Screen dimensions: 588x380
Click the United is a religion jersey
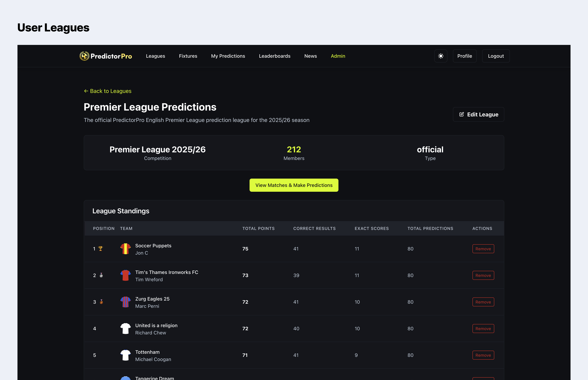(125, 328)
